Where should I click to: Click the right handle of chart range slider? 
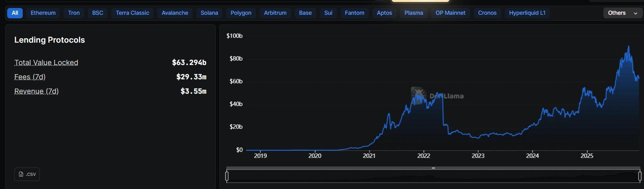tap(640, 176)
